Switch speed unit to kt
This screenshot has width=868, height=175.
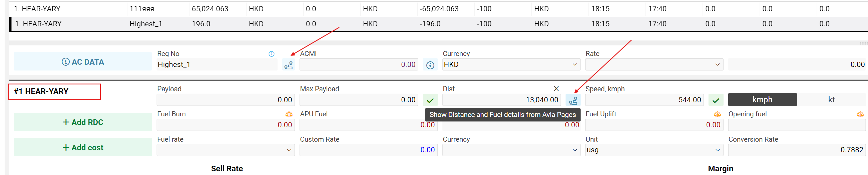point(831,100)
